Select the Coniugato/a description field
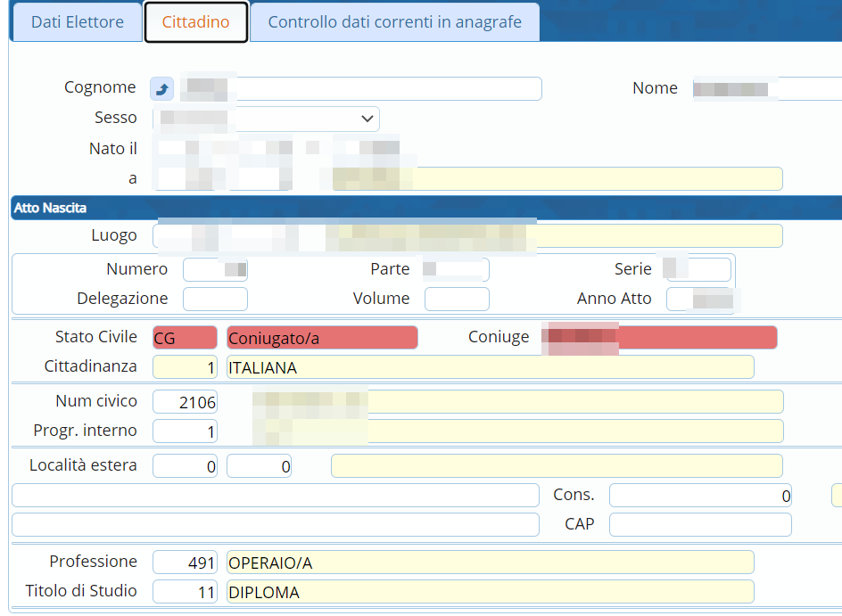 pyautogui.click(x=322, y=338)
